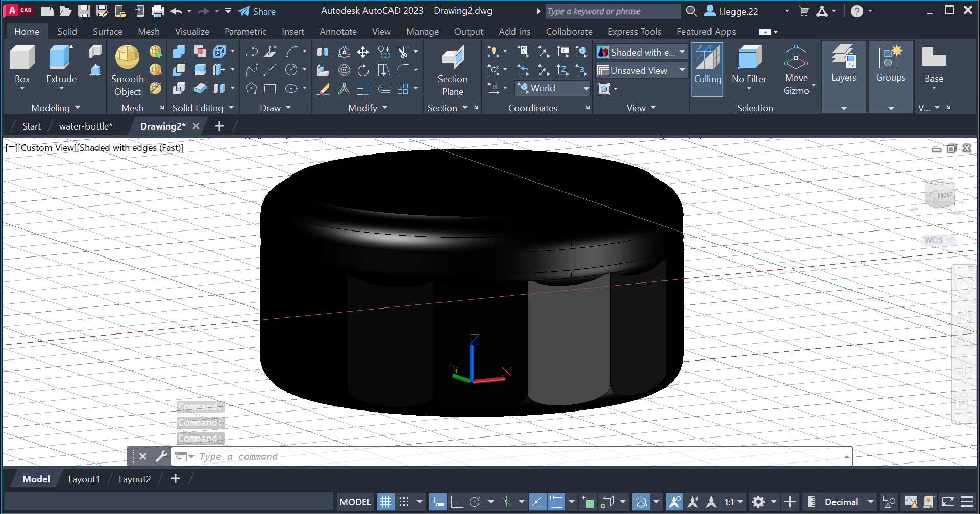Open the WCS menu below ViewCube
The width and height of the screenshot is (980, 514).
pyautogui.click(x=939, y=240)
